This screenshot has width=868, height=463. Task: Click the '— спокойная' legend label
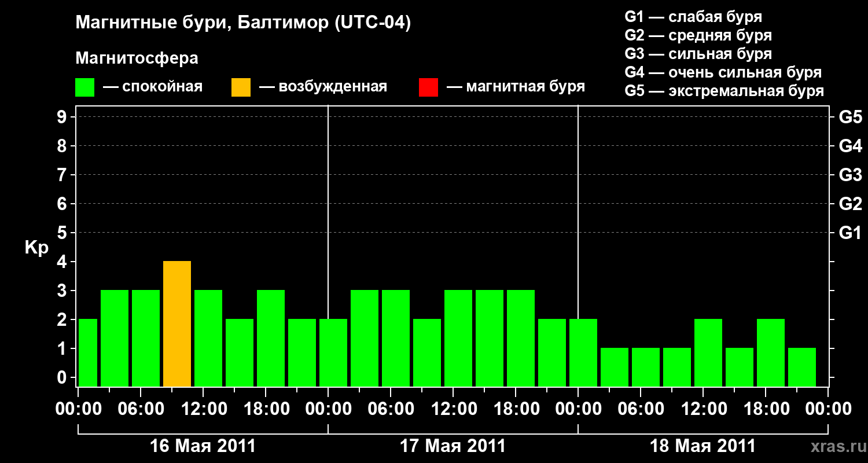pos(153,87)
